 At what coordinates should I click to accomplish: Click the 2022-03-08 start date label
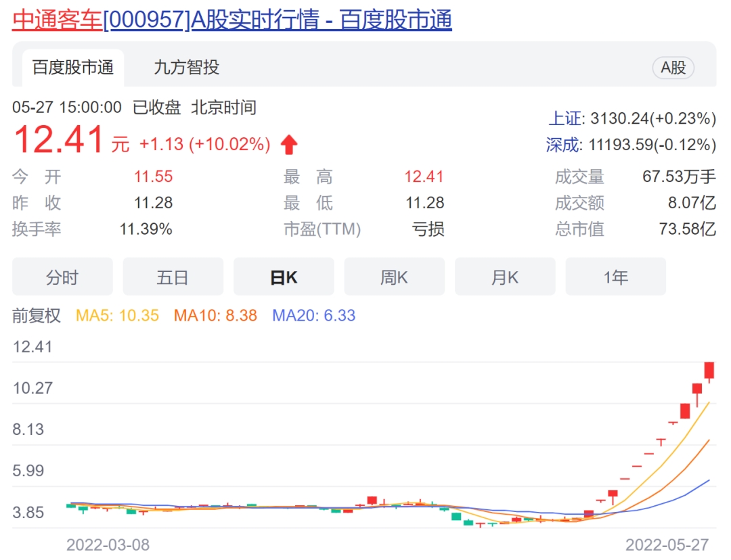click(108, 545)
